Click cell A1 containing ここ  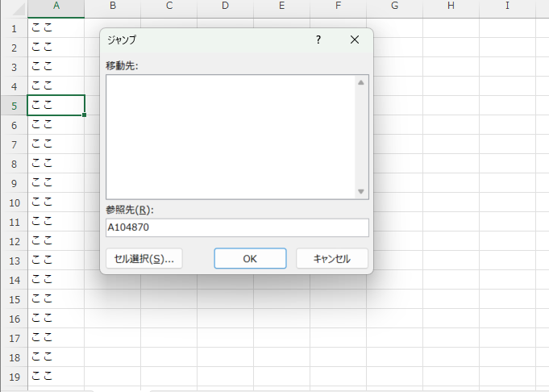[x=56, y=28]
